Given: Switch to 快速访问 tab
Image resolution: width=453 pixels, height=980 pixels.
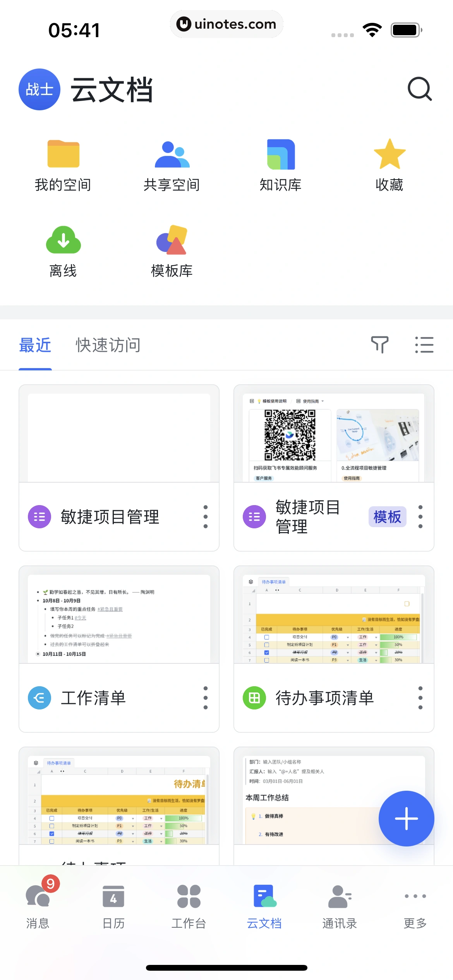Looking at the screenshot, I should click(108, 345).
